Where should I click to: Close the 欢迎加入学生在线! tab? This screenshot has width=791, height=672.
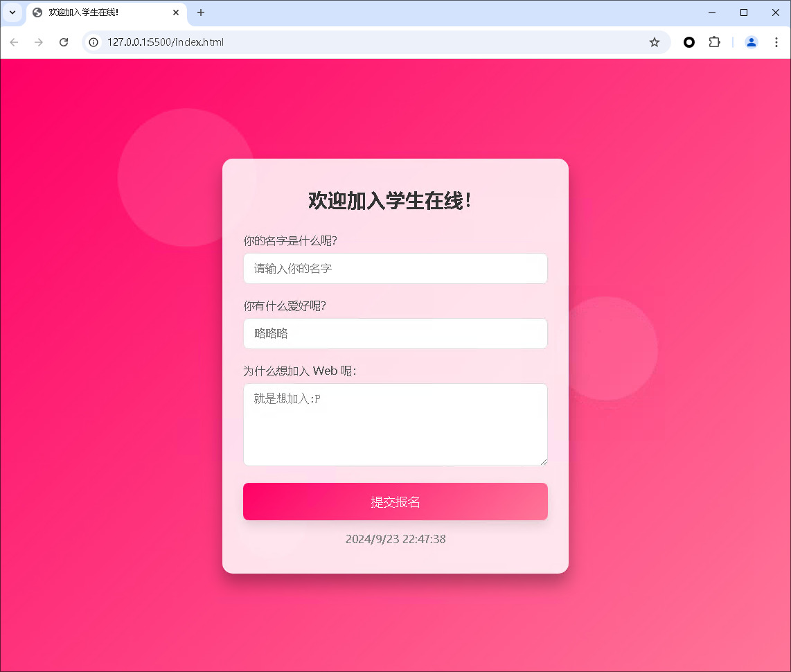pos(176,12)
